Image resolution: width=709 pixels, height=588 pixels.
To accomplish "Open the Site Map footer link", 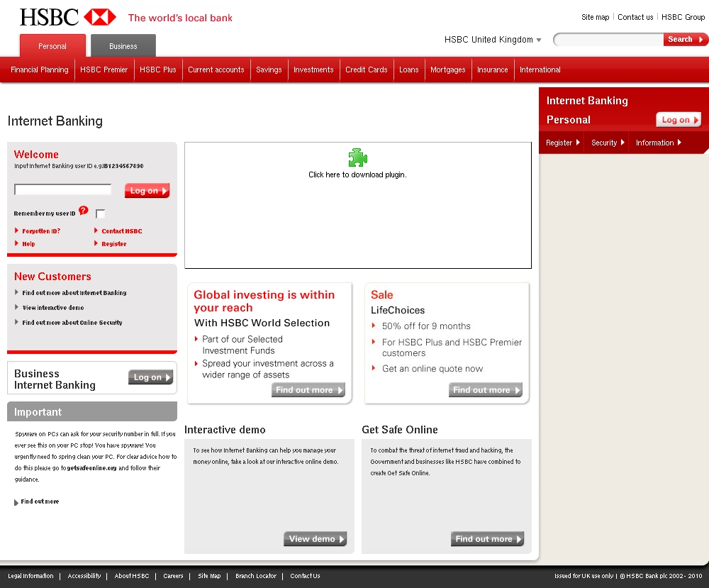I will point(209,576).
